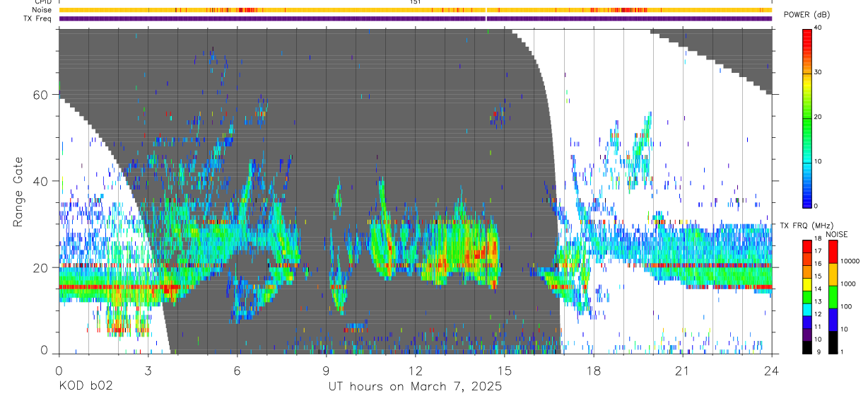Image resolution: width=868 pixels, height=401 pixels.
Task: Click the 40 tick on power scale
Action: tap(819, 28)
